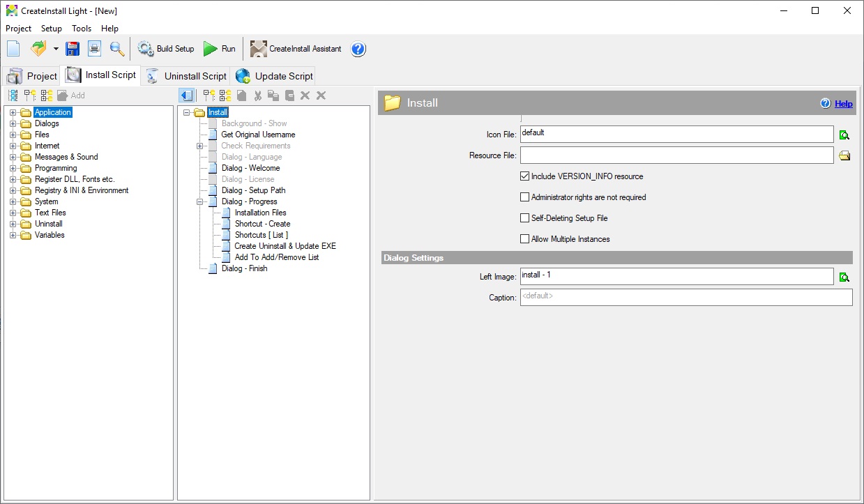Save project with the floppy disk icon
864x504 pixels.
tap(73, 49)
